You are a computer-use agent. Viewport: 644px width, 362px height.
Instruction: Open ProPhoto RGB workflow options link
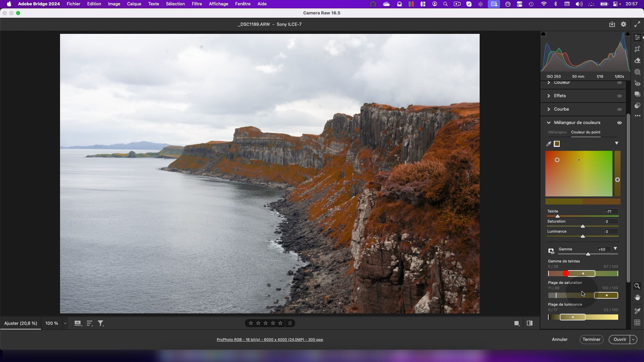270,340
